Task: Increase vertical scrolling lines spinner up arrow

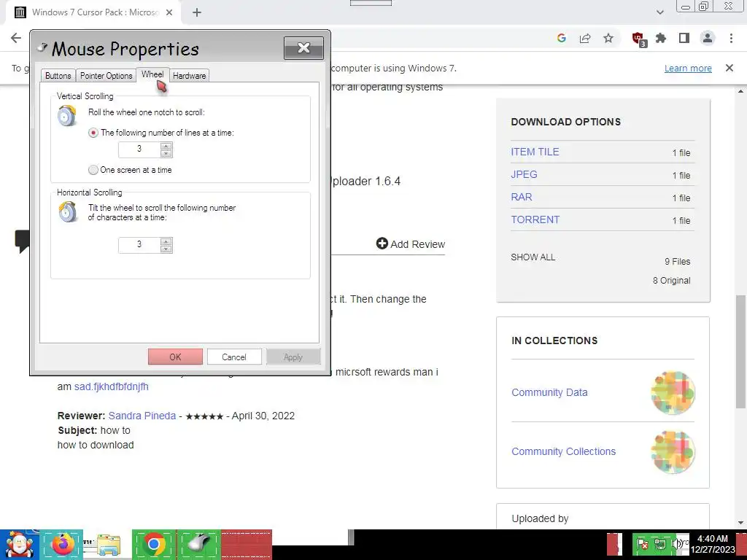Action: point(166,146)
